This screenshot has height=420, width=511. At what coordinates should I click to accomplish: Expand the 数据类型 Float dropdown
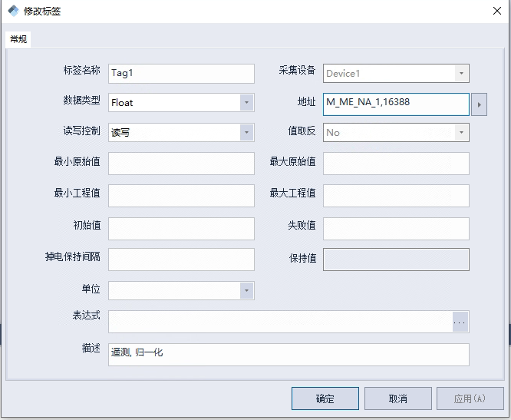(246, 103)
